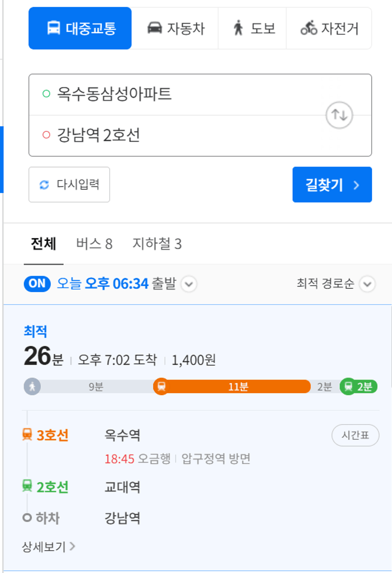392x573 pixels.
Task: Select the 자전거 travel mode
Action: click(329, 28)
